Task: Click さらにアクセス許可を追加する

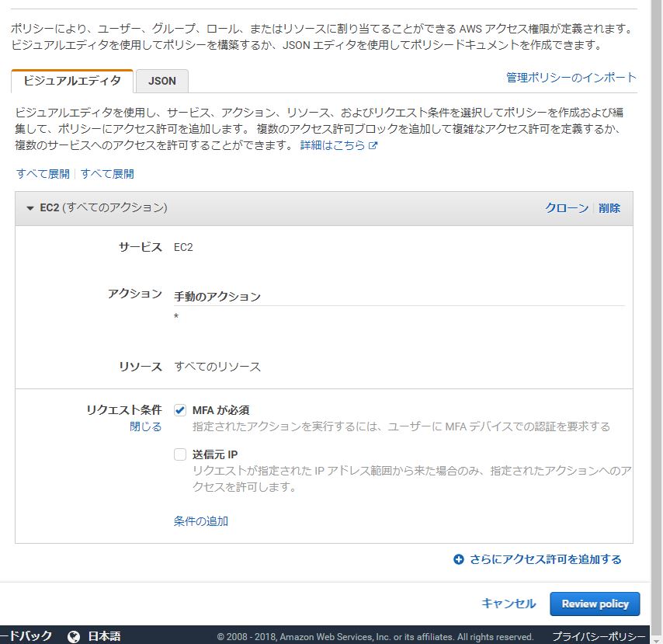Action: click(x=546, y=559)
